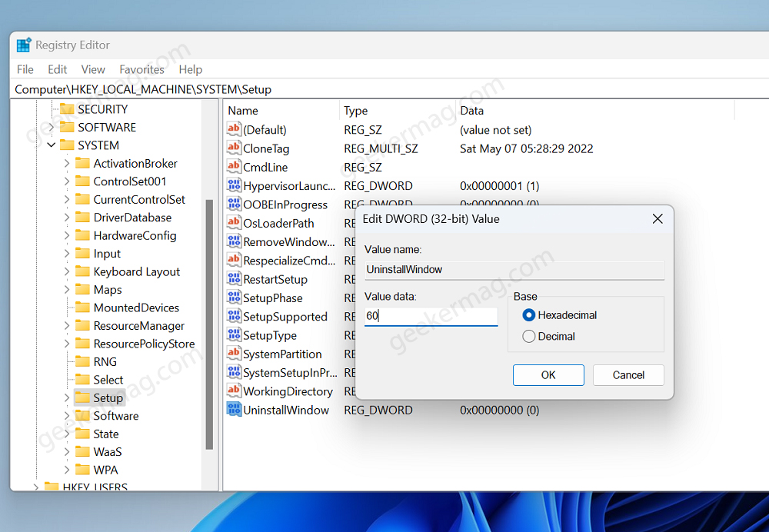The height and width of the screenshot is (532, 769).
Task: Click the Value name field showing UninstallWindow
Action: click(514, 270)
